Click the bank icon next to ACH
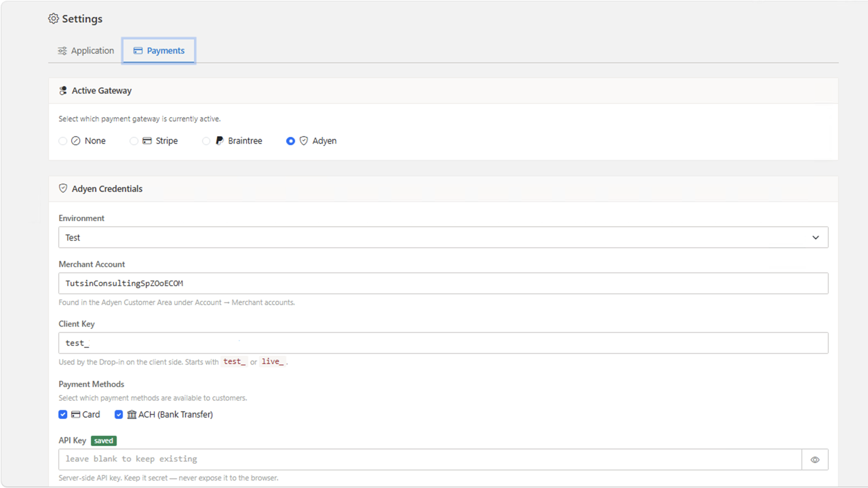This screenshot has height=488, width=868. (x=131, y=414)
